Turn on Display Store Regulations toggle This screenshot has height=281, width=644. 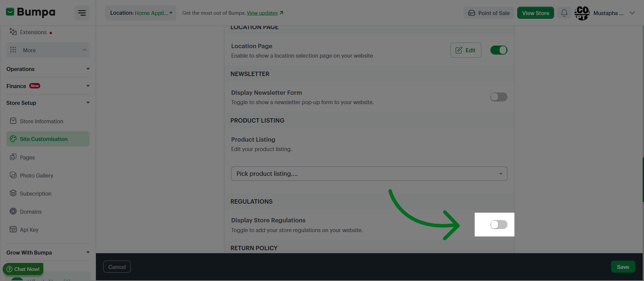click(499, 225)
